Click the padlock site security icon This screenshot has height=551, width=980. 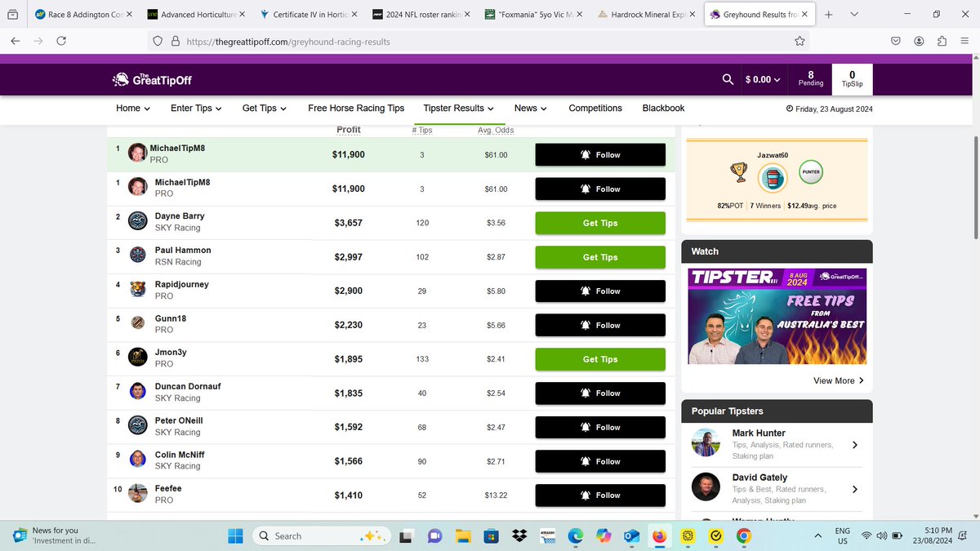tap(175, 41)
